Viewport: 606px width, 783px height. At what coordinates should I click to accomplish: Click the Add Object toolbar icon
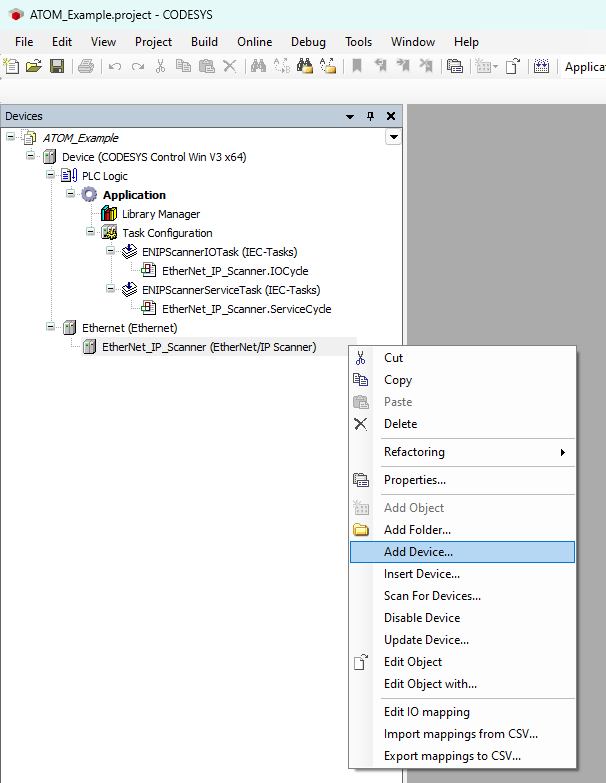pyautogui.click(x=483, y=66)
